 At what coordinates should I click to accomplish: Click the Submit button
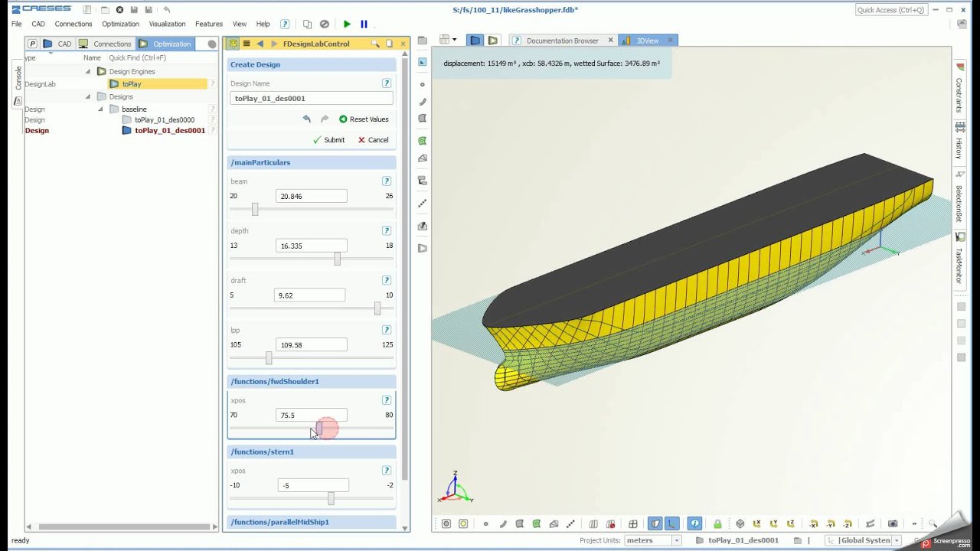pos(328,140)
